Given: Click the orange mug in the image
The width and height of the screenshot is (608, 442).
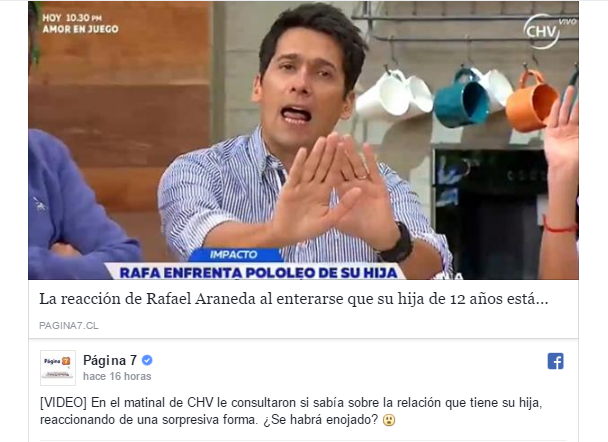Looking at the screenshot, I should click(532, 100).
